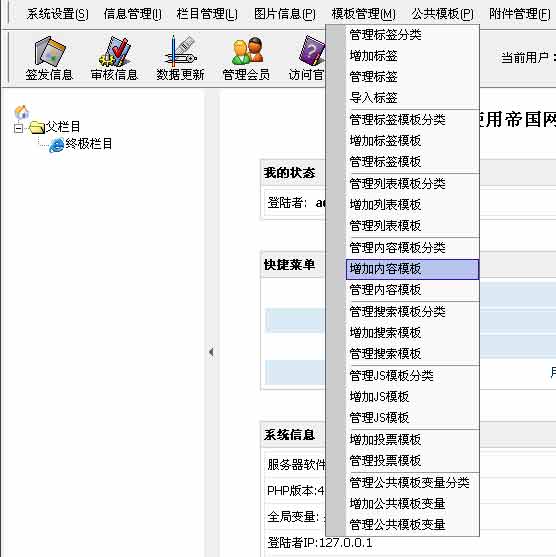556x557 pixels.
Task: Open the 栏目管理(L) menu
Action: coord(207,14)
